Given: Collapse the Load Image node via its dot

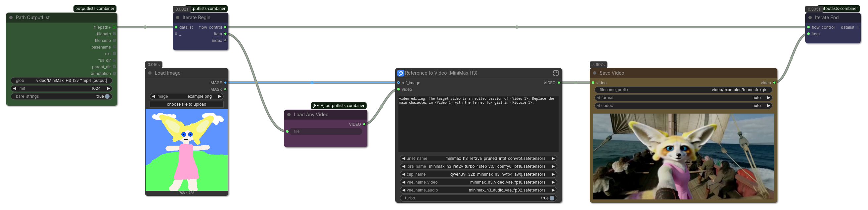Looking at the screenshot, I should [x=150, y=73].
